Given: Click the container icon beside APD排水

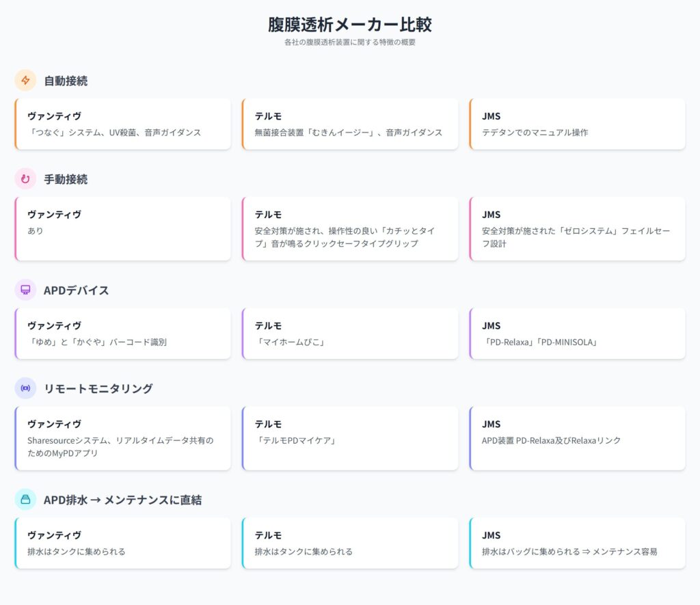Looking at the screenshot, I should 25,499.
